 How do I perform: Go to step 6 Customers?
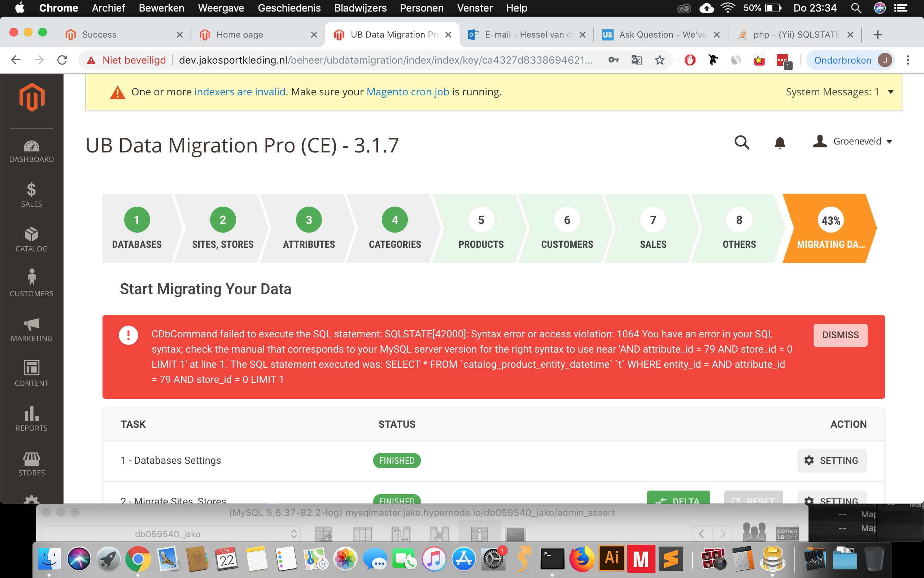pos(567,228)
